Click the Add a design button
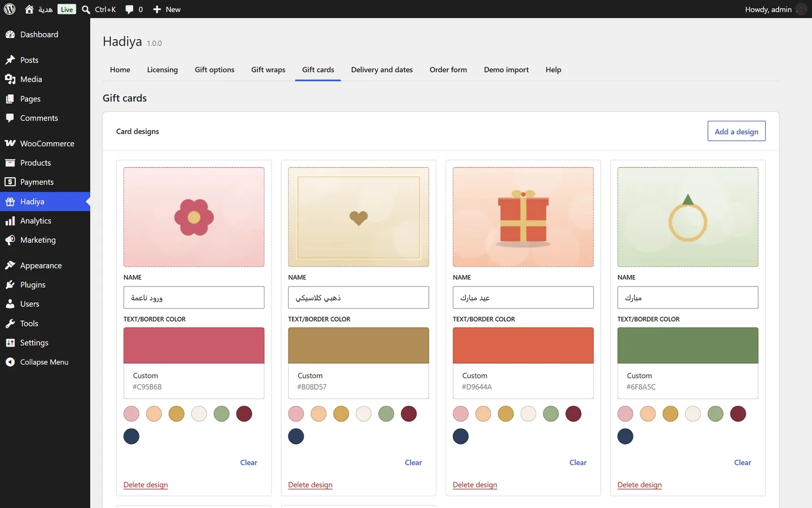Viewport: 812px width, 508px height. coord(736,131)
